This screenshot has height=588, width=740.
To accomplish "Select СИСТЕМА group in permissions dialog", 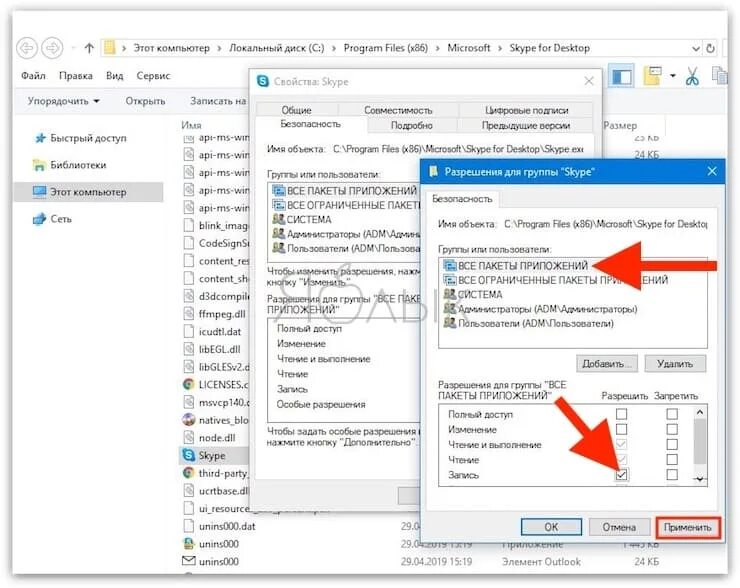I will tap(473, 294).
